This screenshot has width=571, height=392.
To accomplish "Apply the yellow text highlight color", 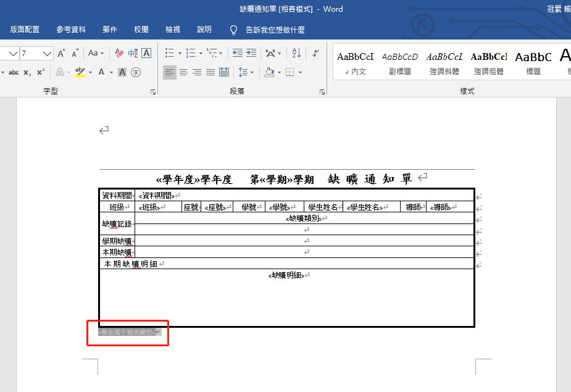I will point(80,72).
